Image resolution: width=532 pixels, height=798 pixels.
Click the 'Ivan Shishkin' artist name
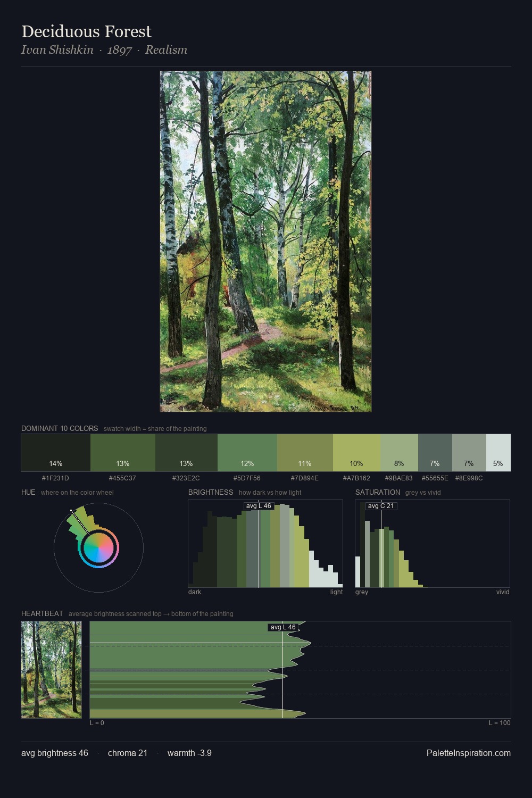click(x=57, y=49)
